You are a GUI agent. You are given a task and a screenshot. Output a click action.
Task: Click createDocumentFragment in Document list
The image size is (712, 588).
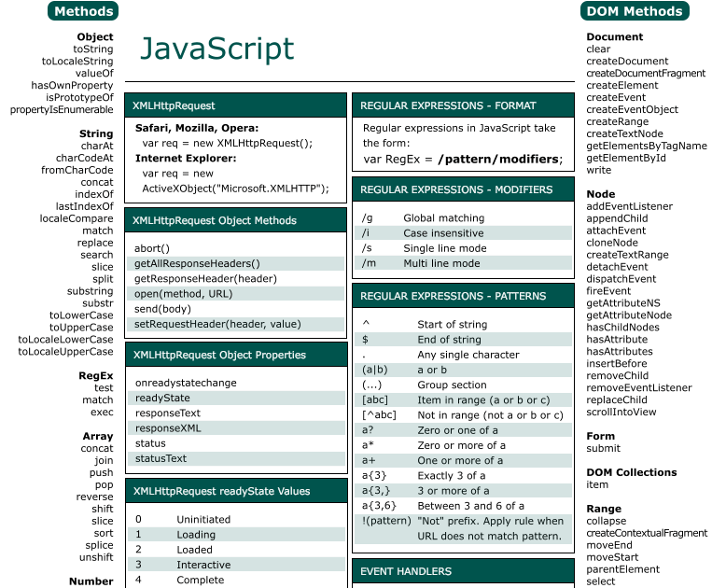point(646,73)
